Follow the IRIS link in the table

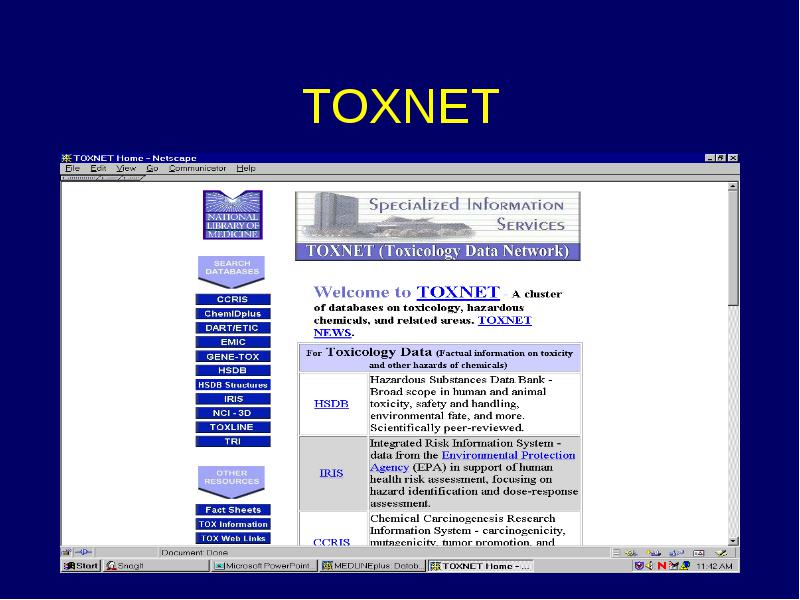[x=331, y=473]
